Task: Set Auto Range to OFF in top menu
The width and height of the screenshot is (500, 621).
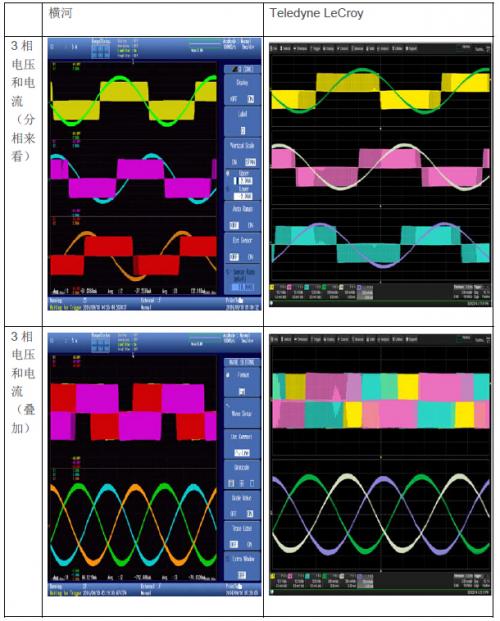Action: (x=234, y=225)
